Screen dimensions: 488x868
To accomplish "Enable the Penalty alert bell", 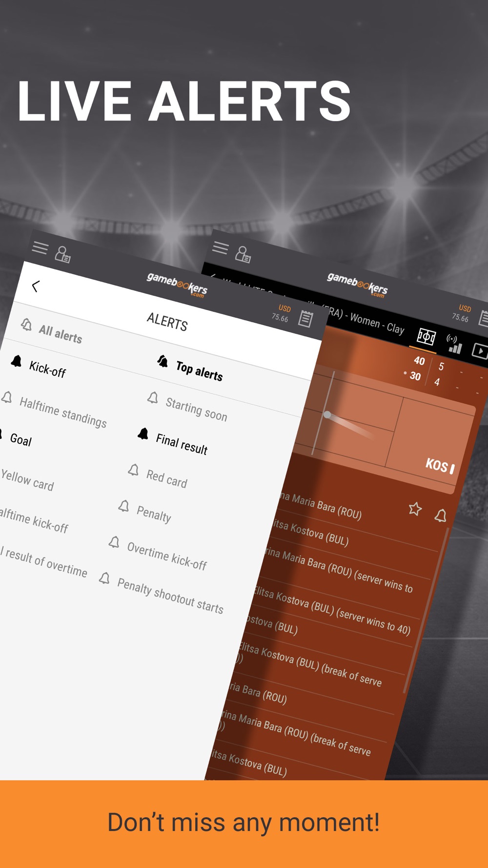I will (x=123, y=506).
